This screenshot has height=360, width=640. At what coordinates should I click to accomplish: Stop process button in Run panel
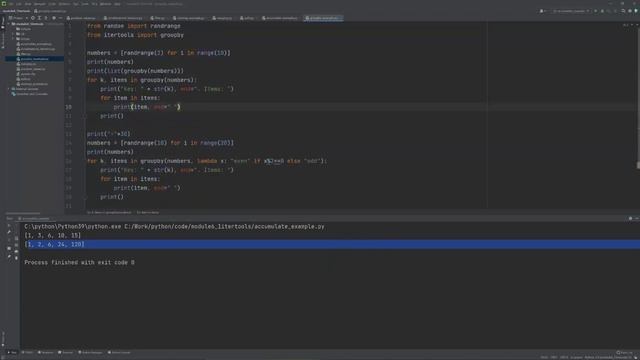coord(9,240)
